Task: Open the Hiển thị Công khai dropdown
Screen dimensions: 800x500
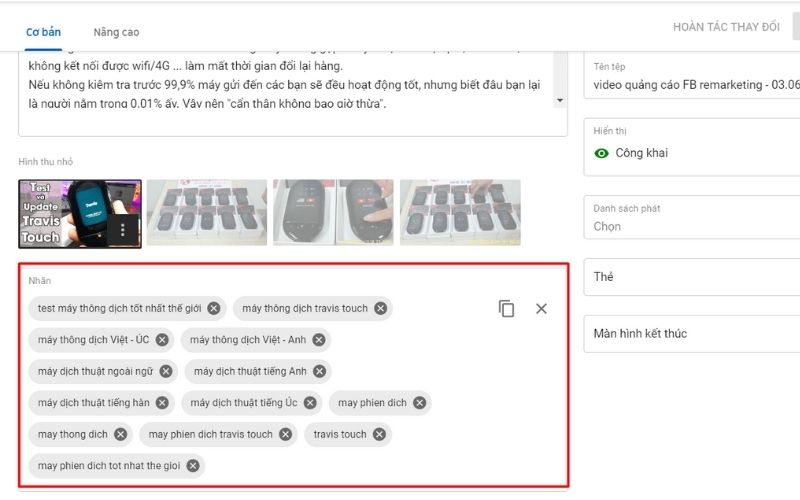Action: 692,147
